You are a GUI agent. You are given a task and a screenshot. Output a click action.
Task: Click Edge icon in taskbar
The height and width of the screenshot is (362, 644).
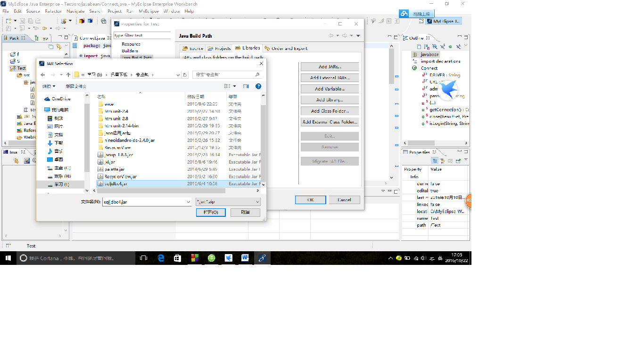(x=161, y=258)
